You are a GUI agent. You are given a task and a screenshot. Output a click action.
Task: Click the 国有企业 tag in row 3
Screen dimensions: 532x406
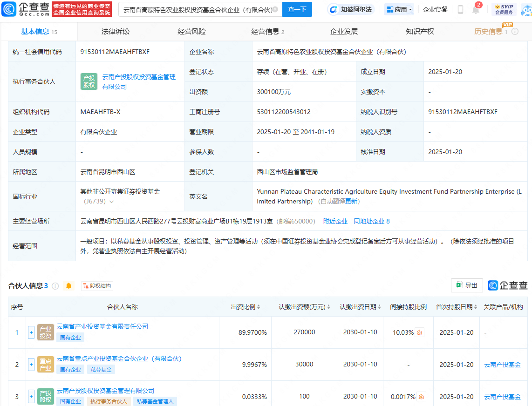[70, 402]
